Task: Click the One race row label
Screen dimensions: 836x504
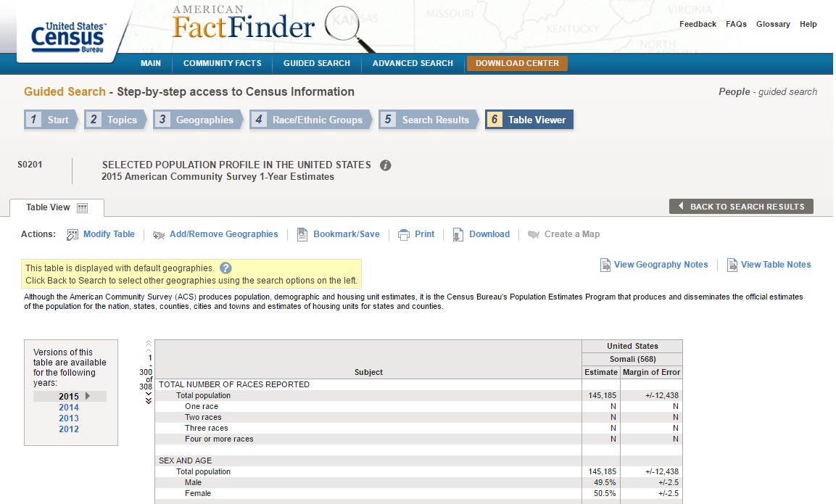Action: [x=202, y=406]
